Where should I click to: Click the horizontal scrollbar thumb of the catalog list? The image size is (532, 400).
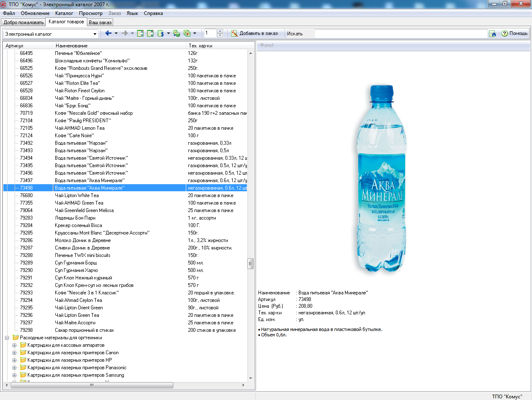click(91, 385)
